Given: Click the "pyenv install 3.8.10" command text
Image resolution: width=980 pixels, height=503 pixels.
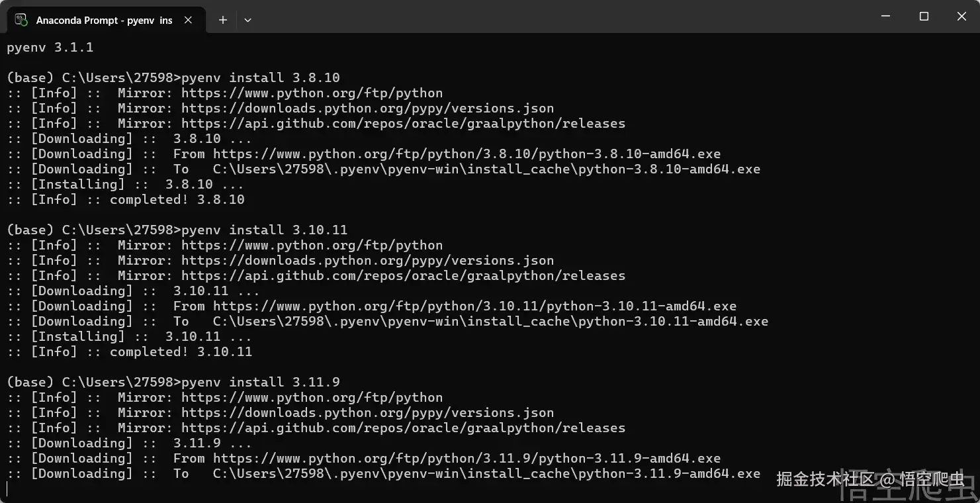Looking at the screenshot, I should point(260,77).
